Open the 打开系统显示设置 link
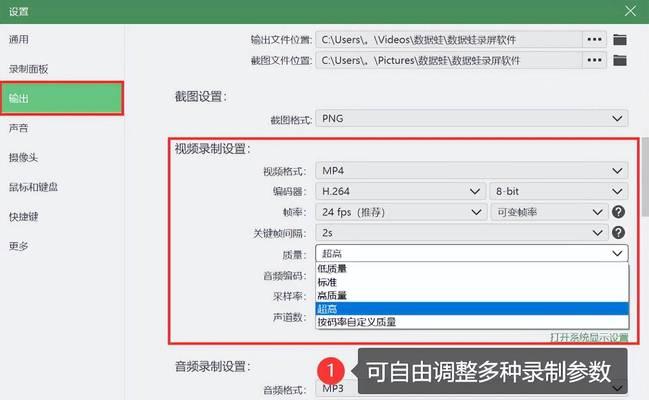649x400 pixels. coord(589,337)
